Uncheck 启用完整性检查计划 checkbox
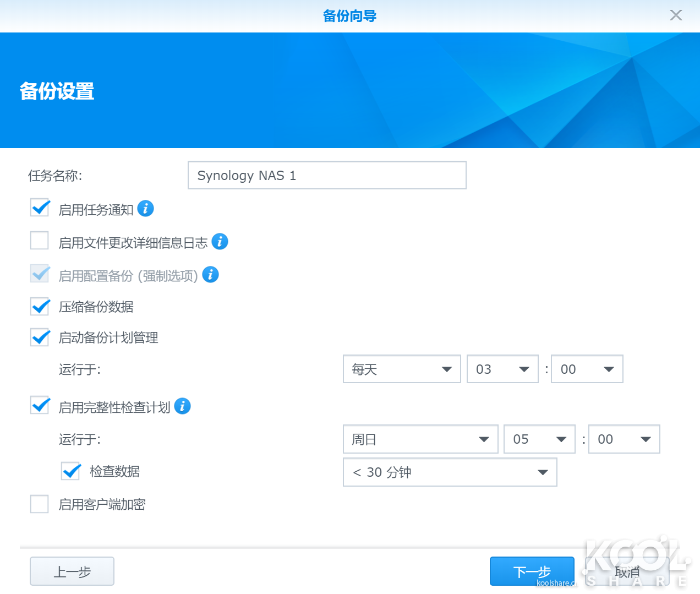Image resolution: width=700 pixels, height=594 pixels. coord(40,406)
